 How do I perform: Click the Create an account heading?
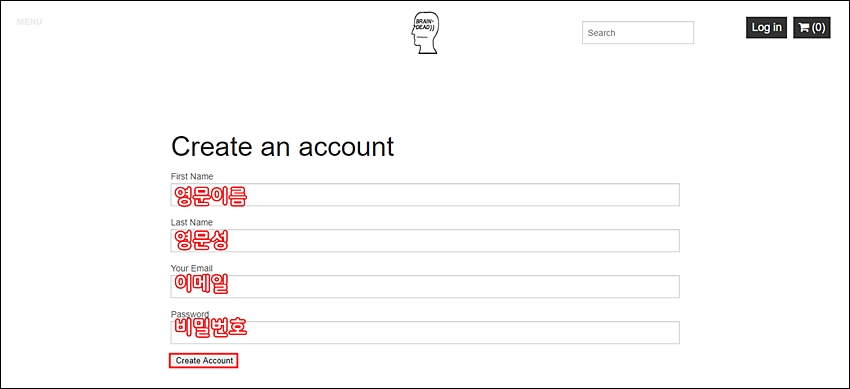coord(282,147)
